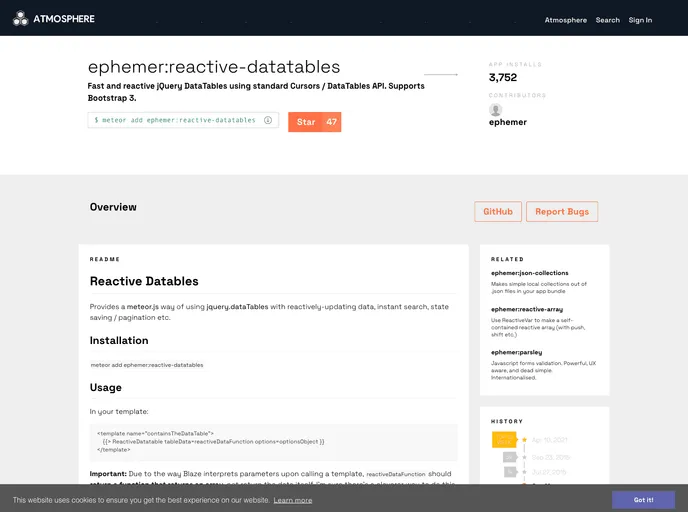688x512 pixels.
Task: Click the inline install code meteor add ephemer:reactive-datatables
Action: tap(147, 365)
